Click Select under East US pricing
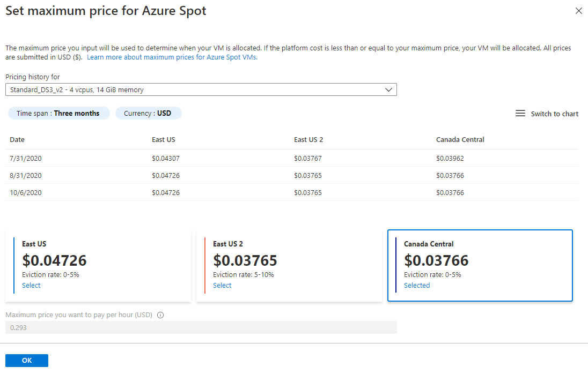Image resolution: width=588 pixels, height=374 pixels. [x=31, y=285]
